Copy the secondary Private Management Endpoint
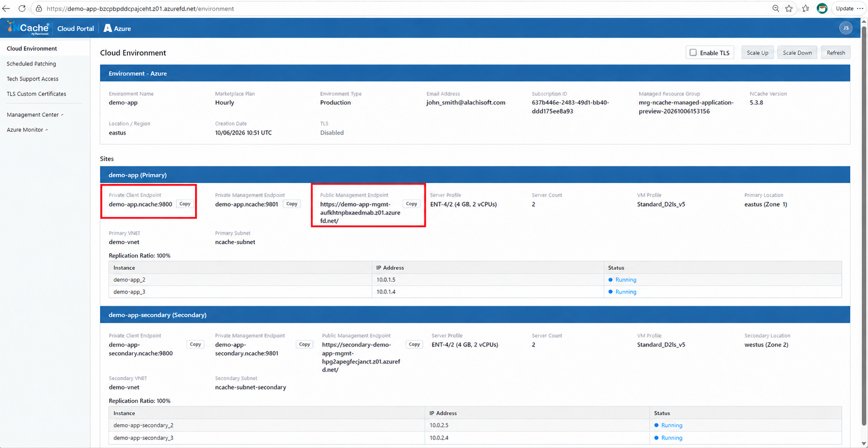The image size is (868, 448). pyautogui.click(x=304, y=345)
